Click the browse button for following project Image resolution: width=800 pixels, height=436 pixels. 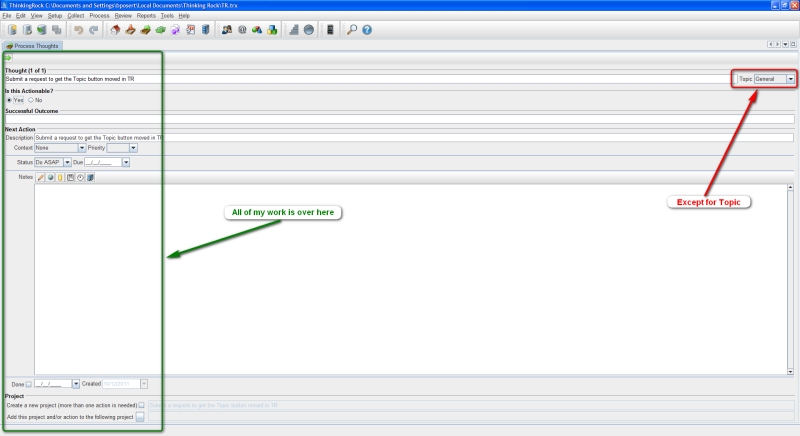141,416
